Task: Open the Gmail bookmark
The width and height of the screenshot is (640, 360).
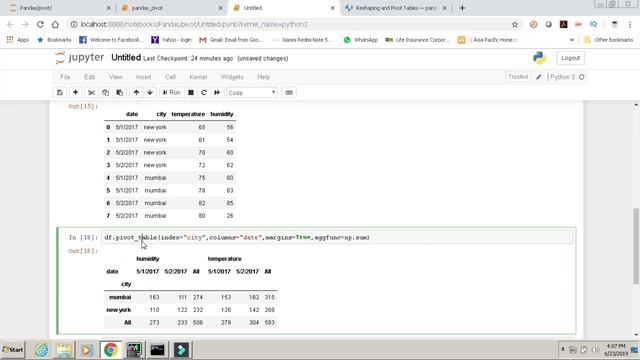Action: point(231,40)
